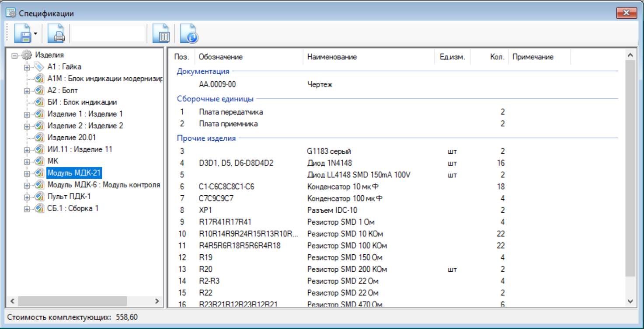Click the refresh document toolbar icon

click(189, 34)
